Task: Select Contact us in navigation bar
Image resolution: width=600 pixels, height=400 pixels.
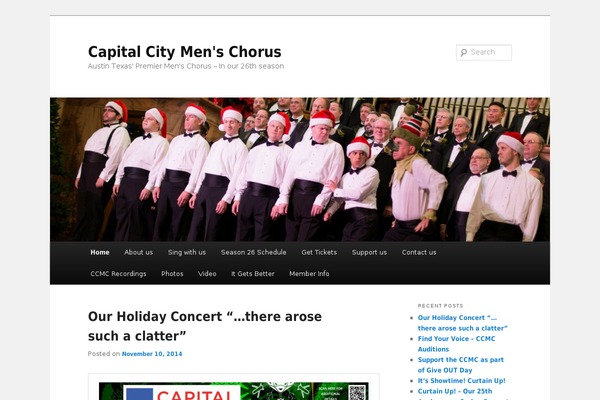Action: pos(419,252)
